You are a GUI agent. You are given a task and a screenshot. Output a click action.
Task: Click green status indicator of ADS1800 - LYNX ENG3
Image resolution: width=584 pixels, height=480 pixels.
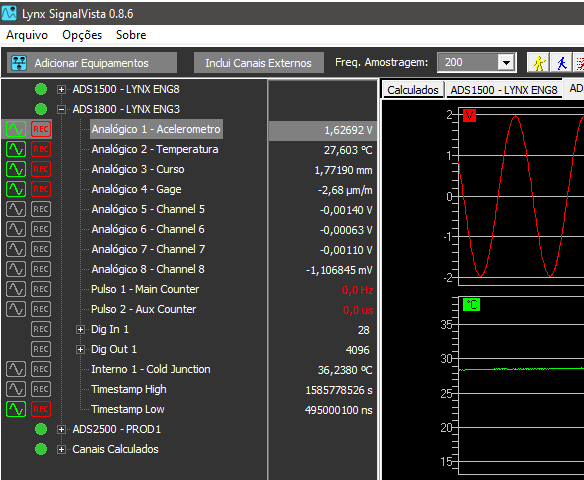41,109
